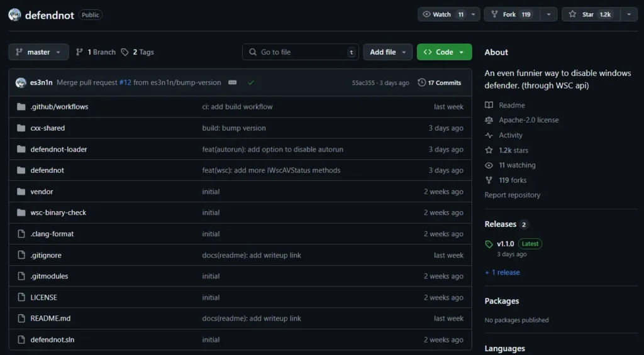644x355 pixels.
Task: Click the Fork button
Action: coord(513,14)
